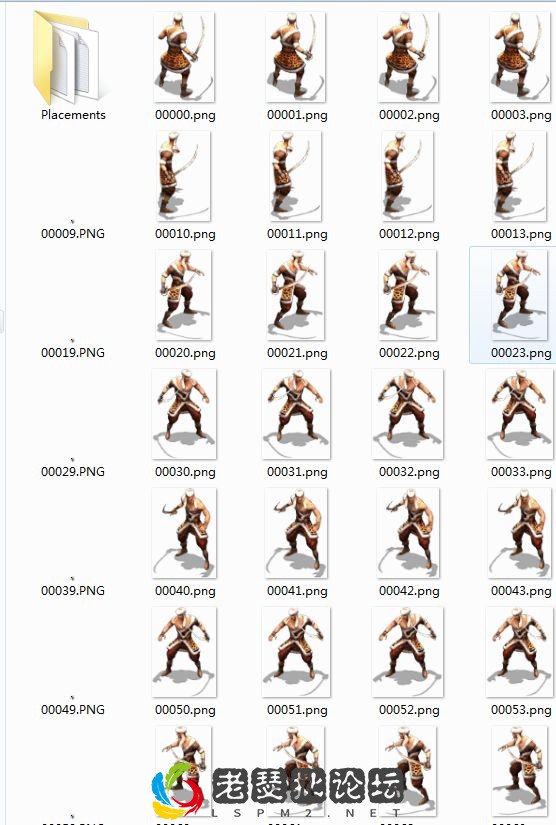Select the 00031.png character image
This screenshot has height=825, width=556.
[x=296, y=414]
